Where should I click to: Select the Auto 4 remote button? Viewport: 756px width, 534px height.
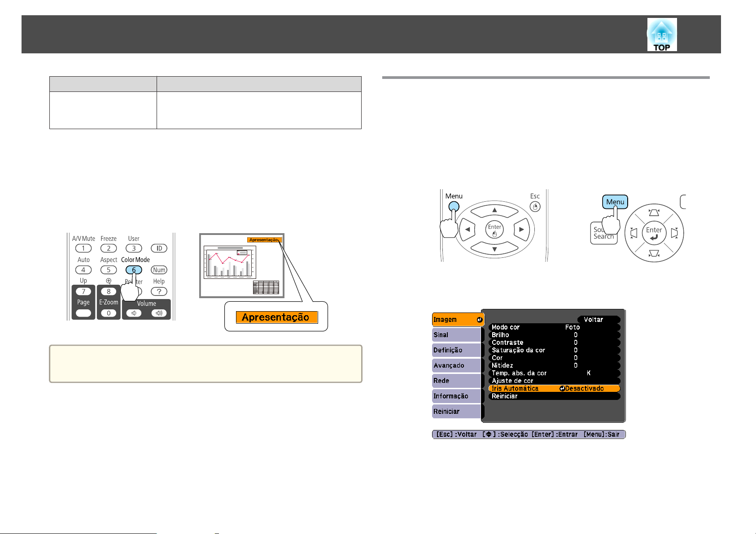pyautogui.click(x=83, y=270)
